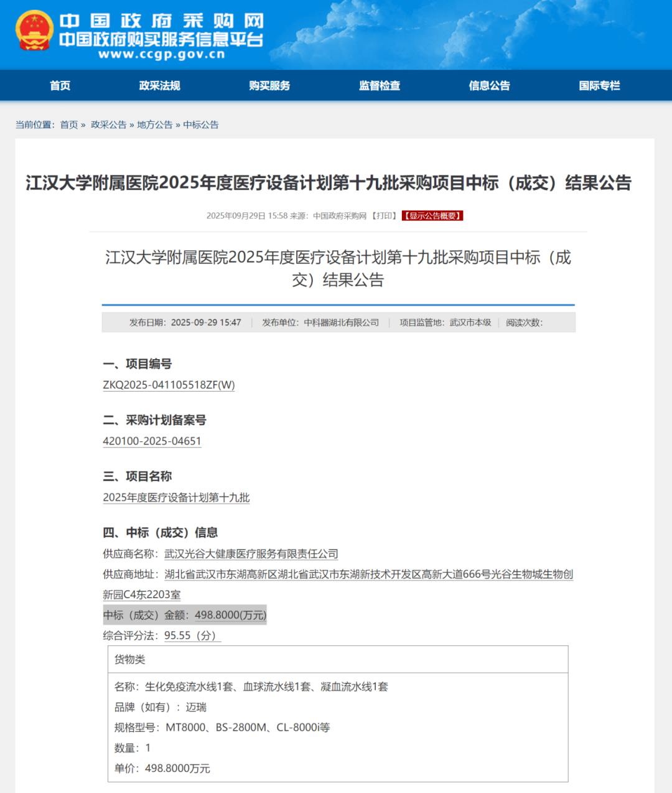The width and height of the screenshot is (672, 793).
Task: Click the 中标公告 breadcrumb link
Action: (201, 124)
